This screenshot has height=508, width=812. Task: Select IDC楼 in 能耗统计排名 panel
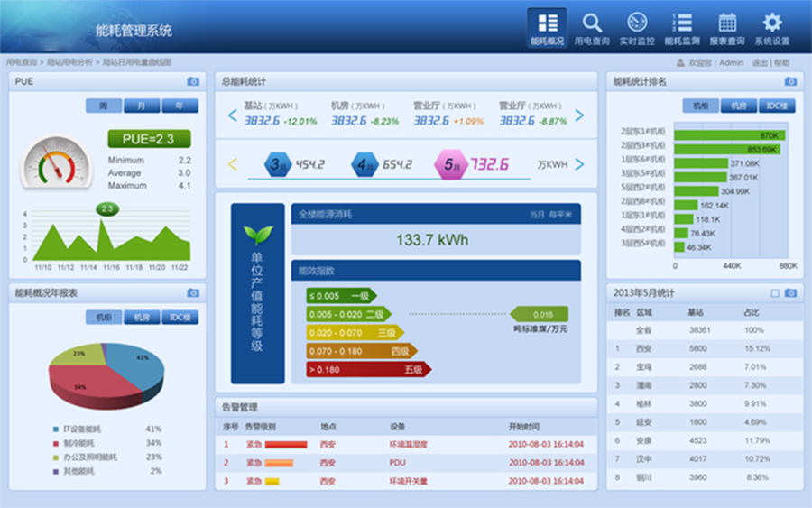click(x=777, y=106)
